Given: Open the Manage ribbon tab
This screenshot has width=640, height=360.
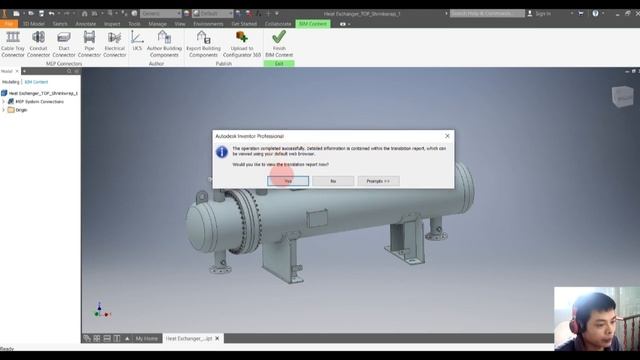Looking at the screenshot, I should point(158,24).
